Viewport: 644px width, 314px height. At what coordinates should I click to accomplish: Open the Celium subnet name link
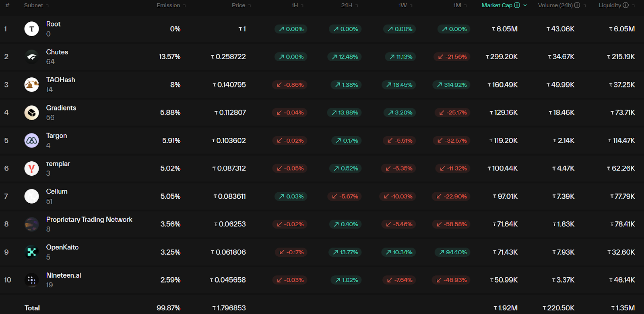(x=57, y=191)
